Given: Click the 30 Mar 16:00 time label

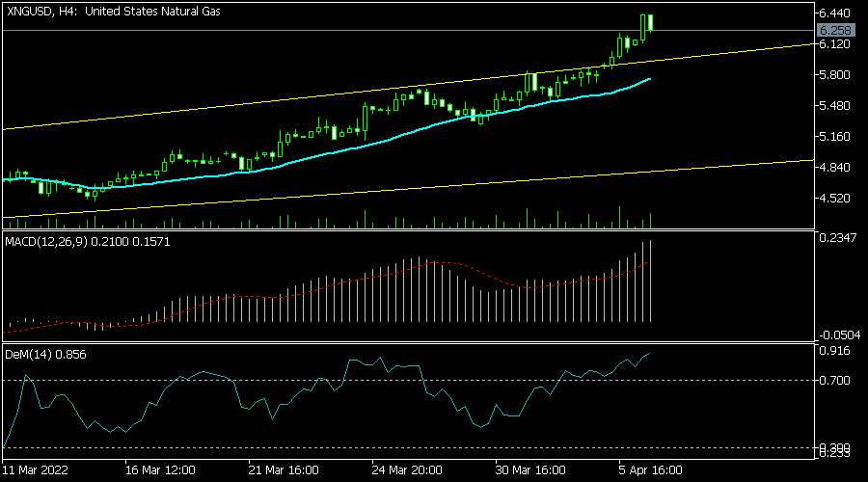Looking at the screenshot, I should pos(530,470).
